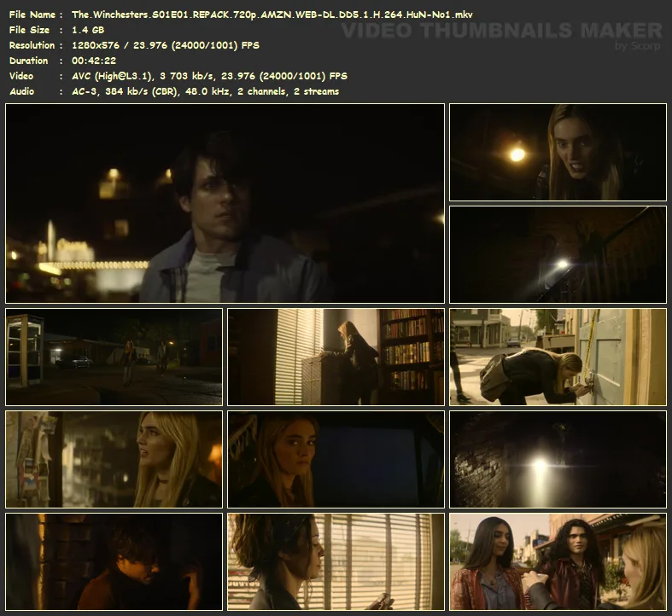
Task: Click the audio line AC-3, 384 kb/s
Action: point(205,91)
